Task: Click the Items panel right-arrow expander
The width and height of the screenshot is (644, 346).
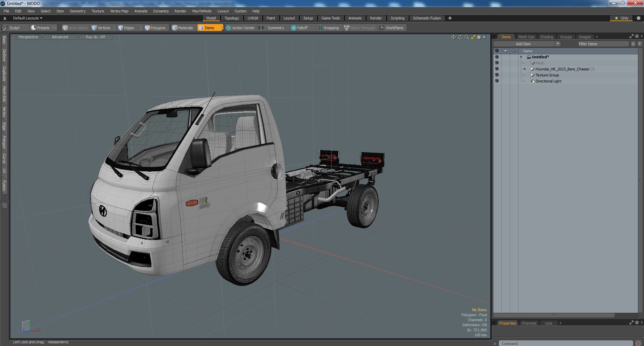Action: click(642, 36)
